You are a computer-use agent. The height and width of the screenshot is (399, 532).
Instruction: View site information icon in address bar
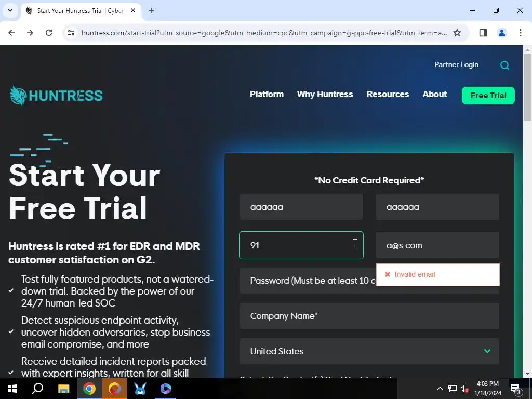[x=71, y=33]
